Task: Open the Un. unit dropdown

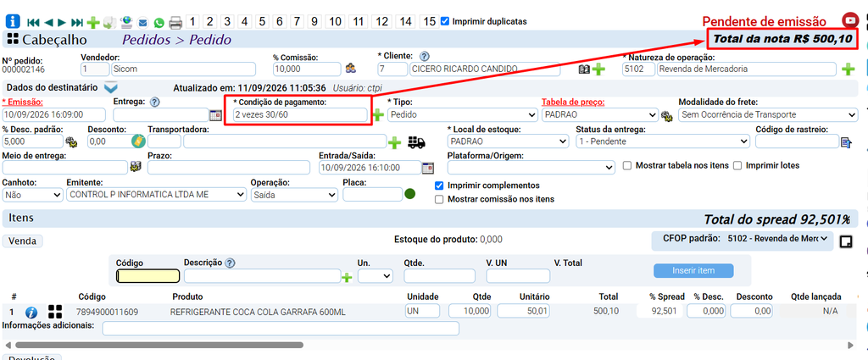Action: pyautogui.click(x=376, y=275)
